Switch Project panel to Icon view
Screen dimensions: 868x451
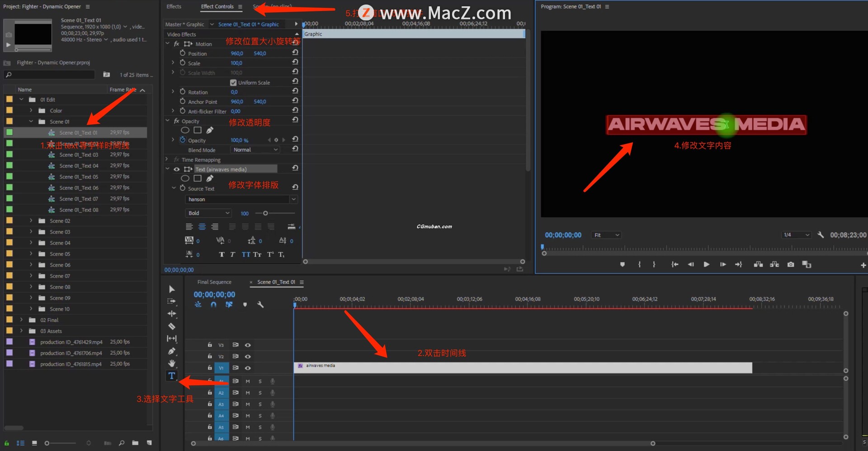coord(34,443)
